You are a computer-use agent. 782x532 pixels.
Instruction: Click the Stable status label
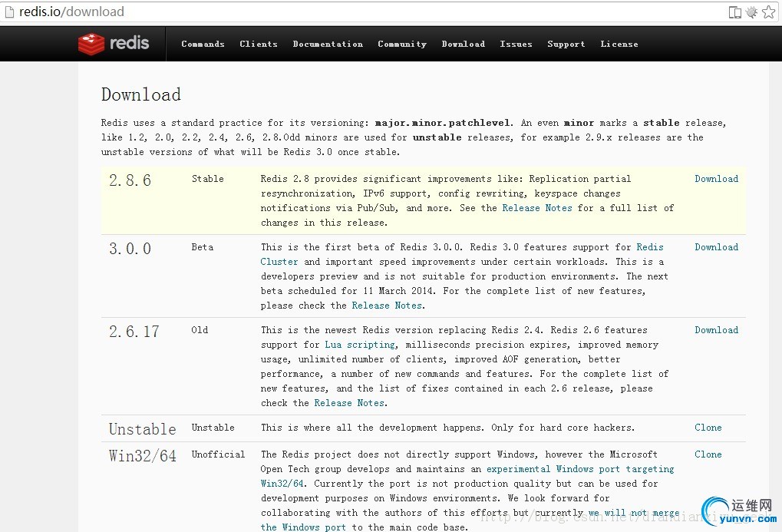208,179
